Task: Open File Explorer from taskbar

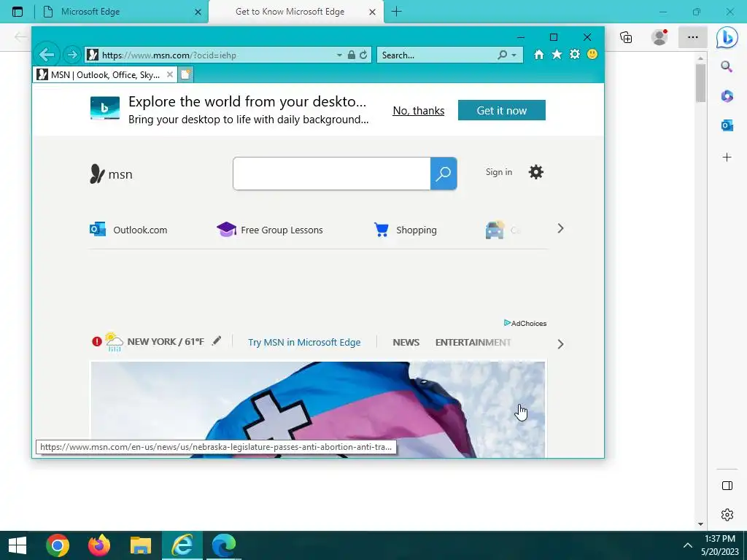Action: pos(141,545)
